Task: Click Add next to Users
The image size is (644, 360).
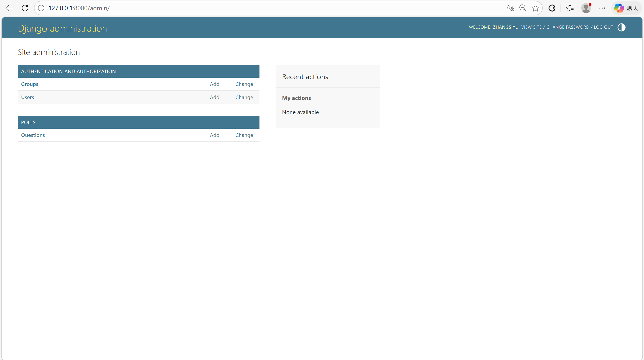Action: 214,97
